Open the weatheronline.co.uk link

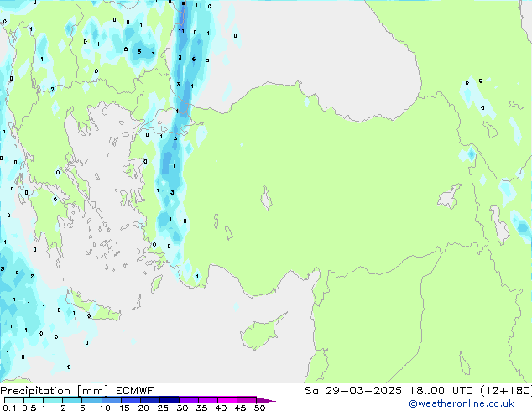[x=462, y=403]
